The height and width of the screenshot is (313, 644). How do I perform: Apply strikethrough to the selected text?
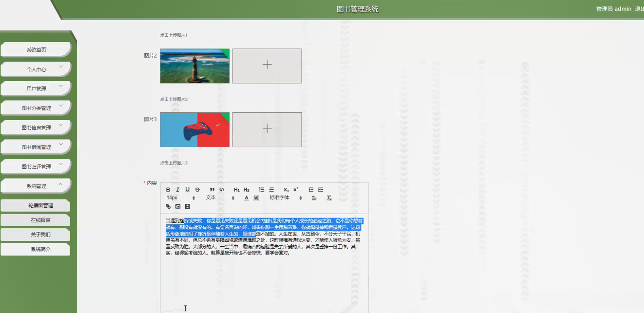(x=197, y=190)
